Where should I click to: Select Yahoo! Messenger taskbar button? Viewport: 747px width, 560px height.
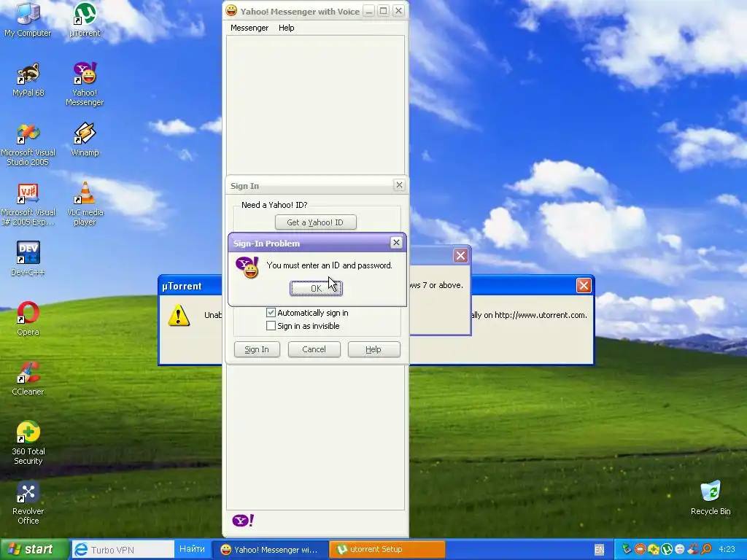(x=270, y=549)
